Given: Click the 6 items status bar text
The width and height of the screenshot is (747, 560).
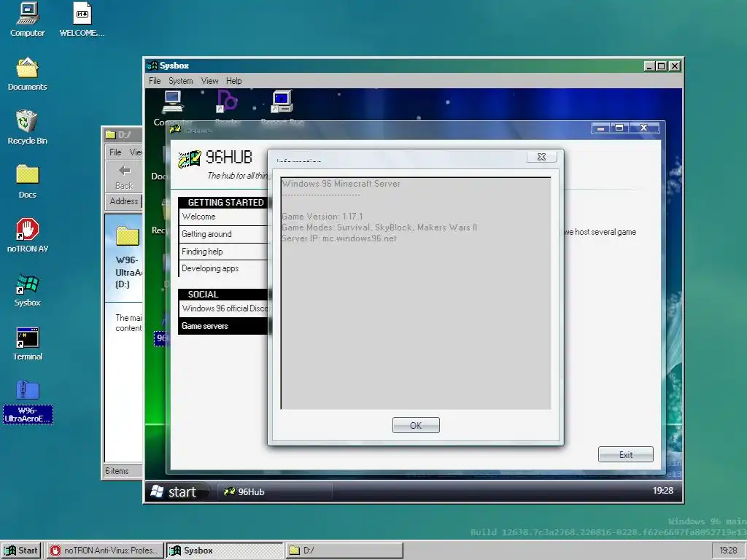Looking at the screenshot, I should point(117,471).
